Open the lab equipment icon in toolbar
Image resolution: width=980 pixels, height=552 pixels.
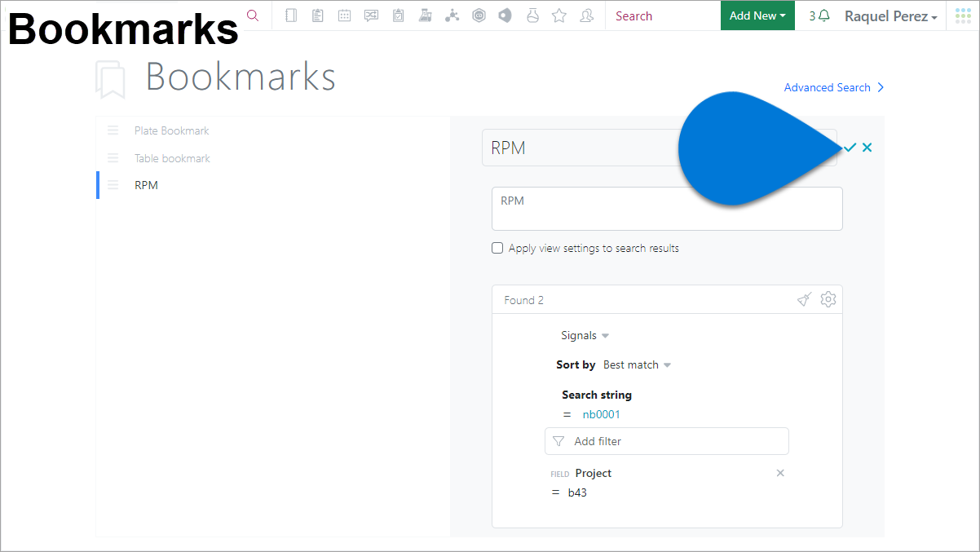tap(425, 15)
